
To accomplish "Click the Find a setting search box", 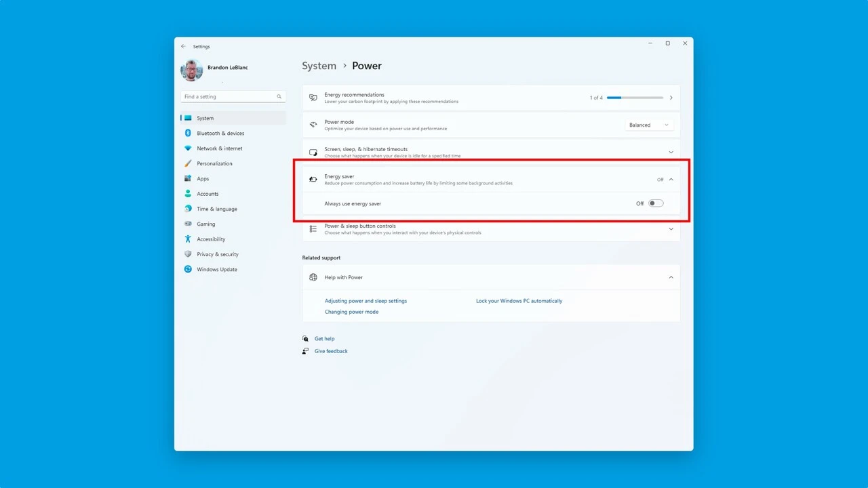I will [x=229, y=97].
